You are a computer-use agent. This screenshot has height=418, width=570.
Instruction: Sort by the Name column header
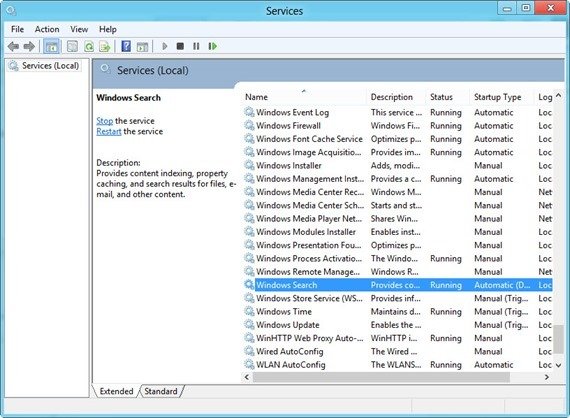(x=304, y=97)
